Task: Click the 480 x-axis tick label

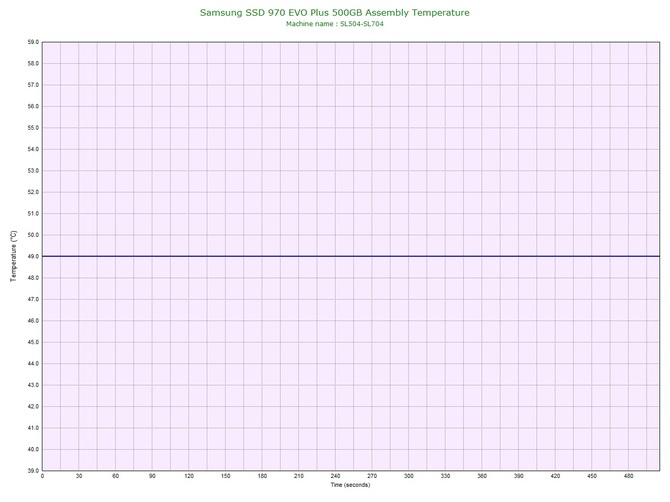Action: tap(629, 476)
